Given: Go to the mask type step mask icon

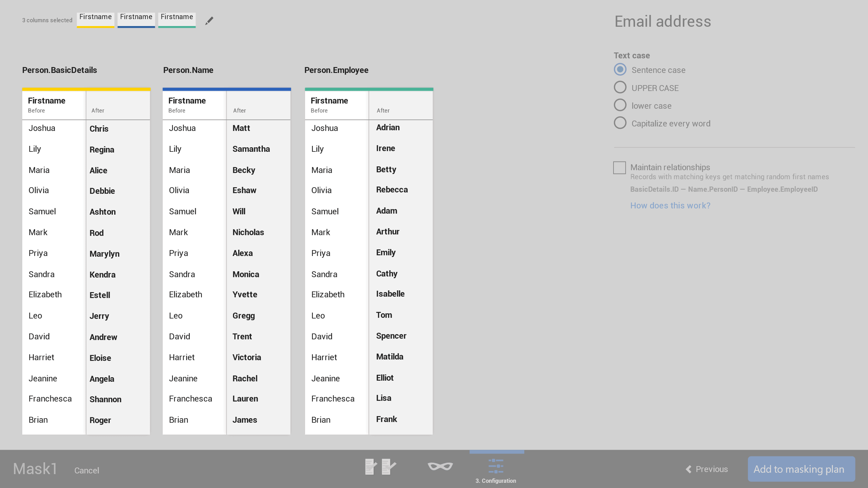Looking at the screenshot, I should pyautogui.click(x=440, y=466).
